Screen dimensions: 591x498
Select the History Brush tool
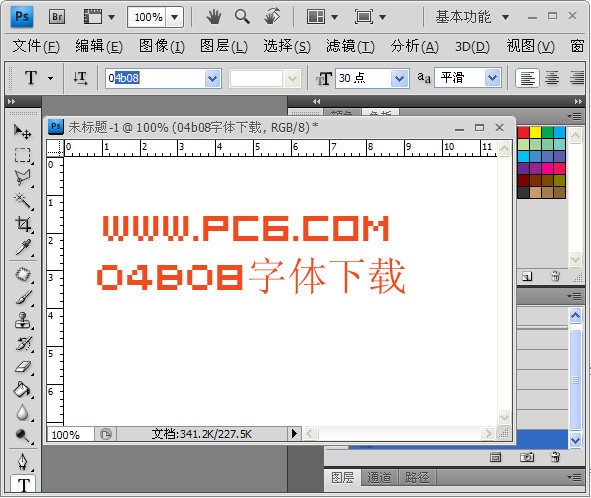tap(23, 344)
